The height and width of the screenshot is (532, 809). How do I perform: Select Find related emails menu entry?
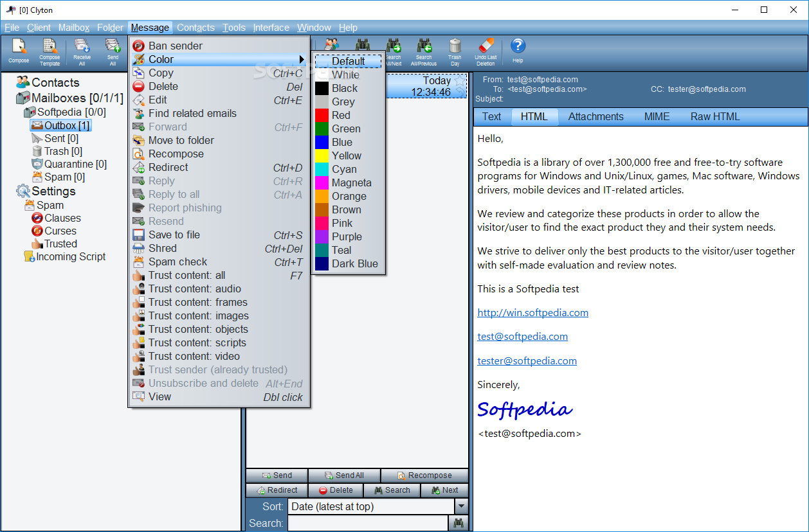point(219,113)
